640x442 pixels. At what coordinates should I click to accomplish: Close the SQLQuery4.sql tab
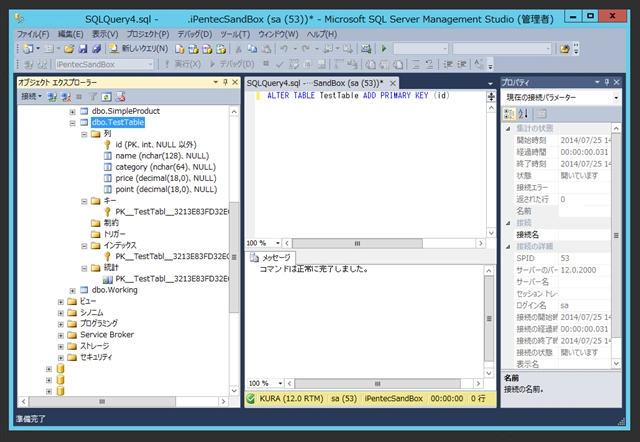click(x=393, y=83)
